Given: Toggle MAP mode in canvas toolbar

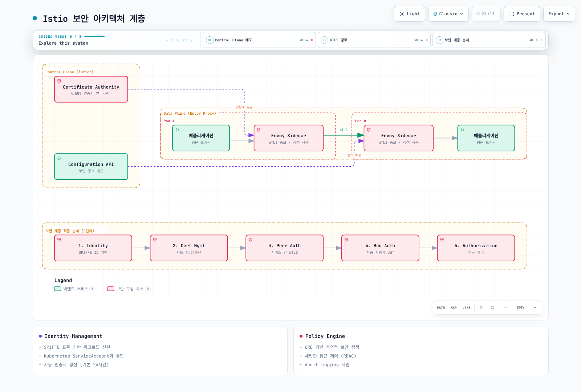Looking at the screenshot, I should (454, 308).
